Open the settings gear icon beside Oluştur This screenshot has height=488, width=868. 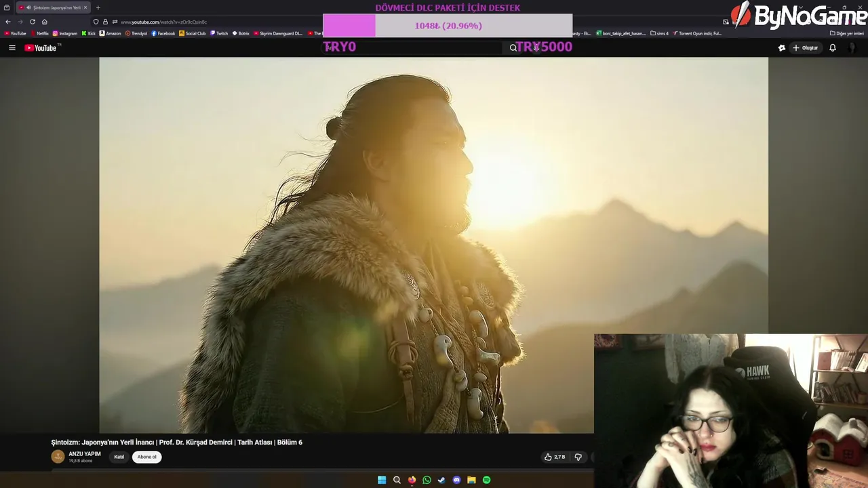pyautogui.click(x=782, y=48)
